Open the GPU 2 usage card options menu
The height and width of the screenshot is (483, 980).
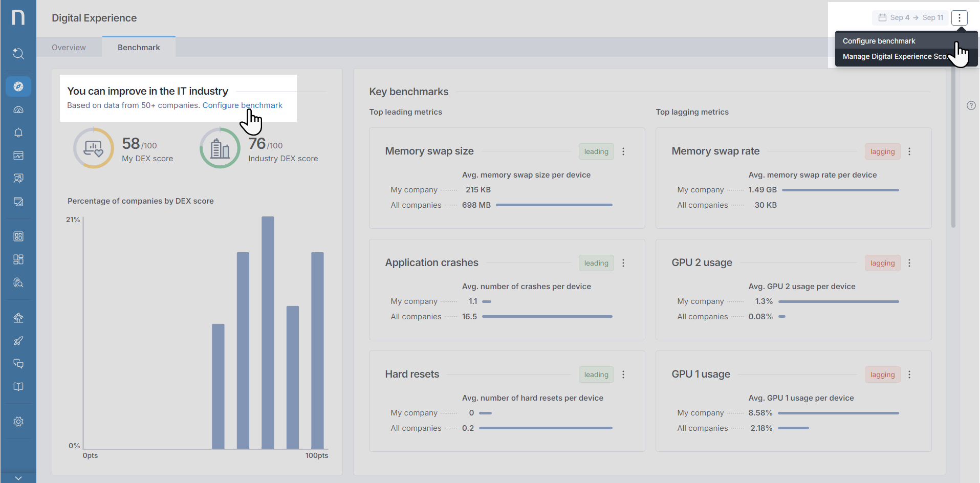pyautogui.click(x=909, y=263)
